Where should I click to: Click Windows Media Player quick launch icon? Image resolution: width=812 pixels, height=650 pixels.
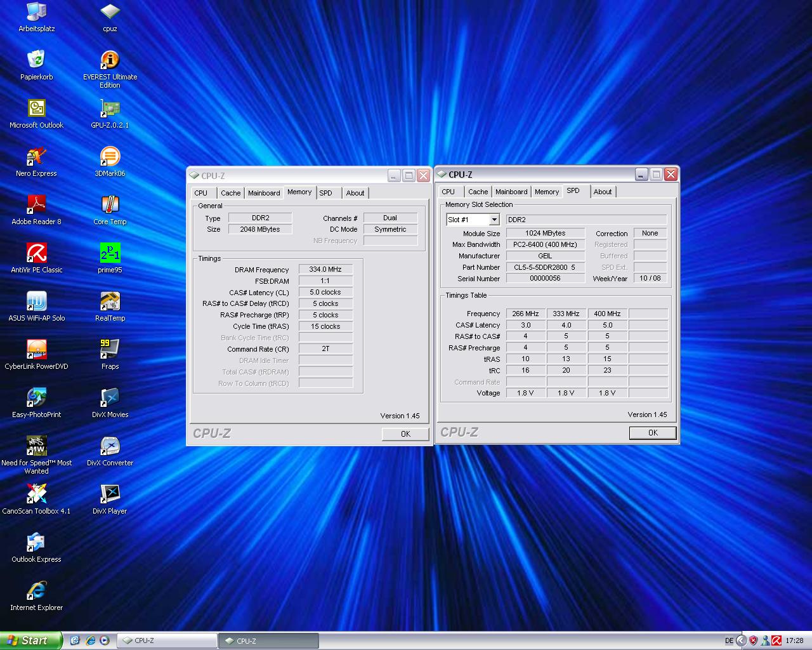point(105,641)
